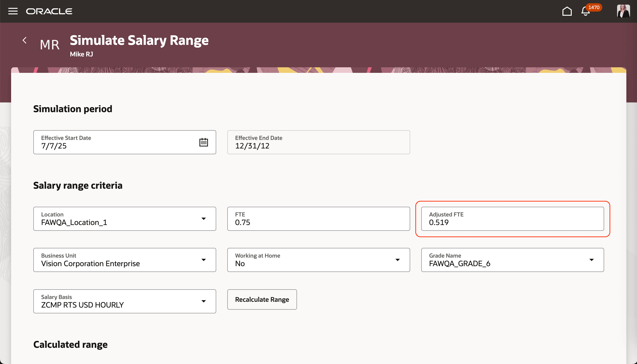This screenshot has width=637, height=364.
Task: Click the user profile photo
Action: click(x=623, y=11)
